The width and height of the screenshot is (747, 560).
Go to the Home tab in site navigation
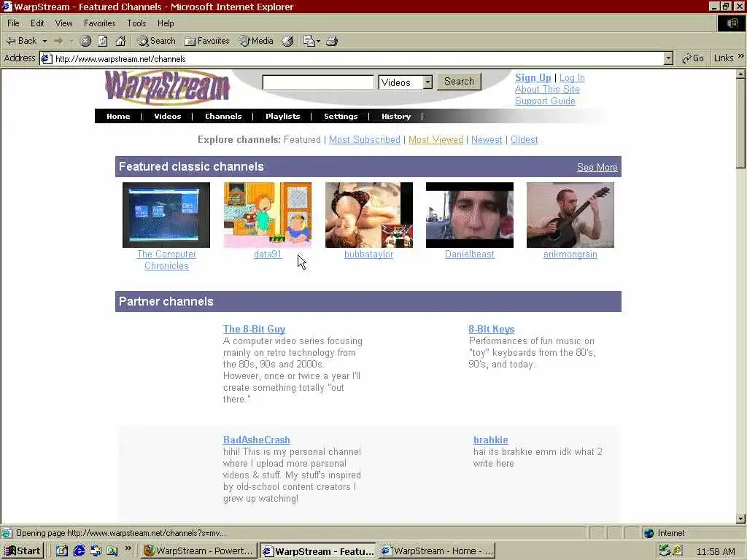118,116
